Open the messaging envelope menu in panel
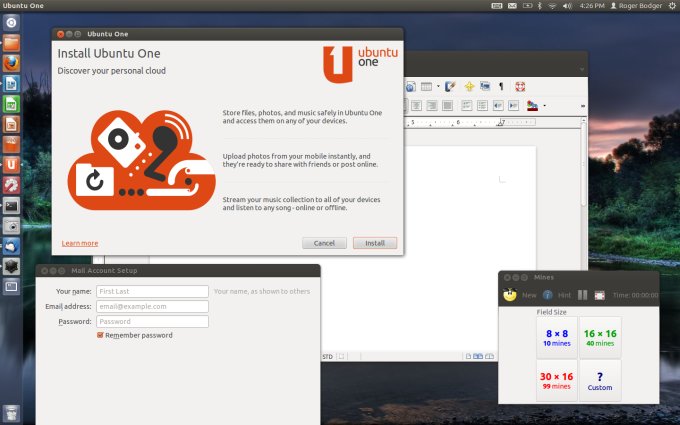The image size is (680, 425). (x=512, y=6)
